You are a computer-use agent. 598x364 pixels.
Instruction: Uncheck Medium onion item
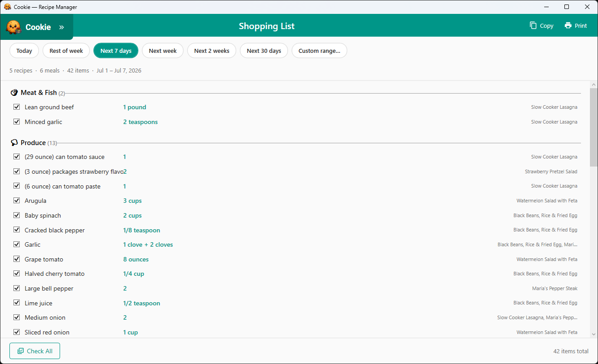tap(17, 317)
